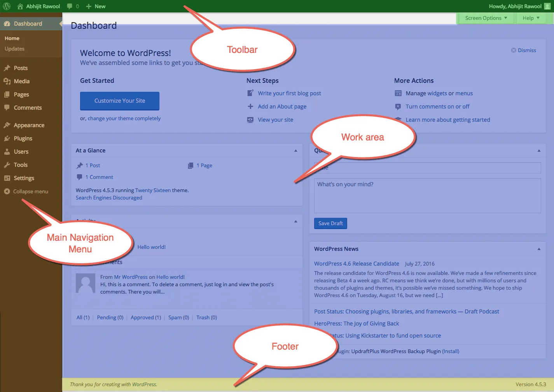Open the comments bubble icon in the toolbar
Viewport: 554px width, 392px height.
70,6
